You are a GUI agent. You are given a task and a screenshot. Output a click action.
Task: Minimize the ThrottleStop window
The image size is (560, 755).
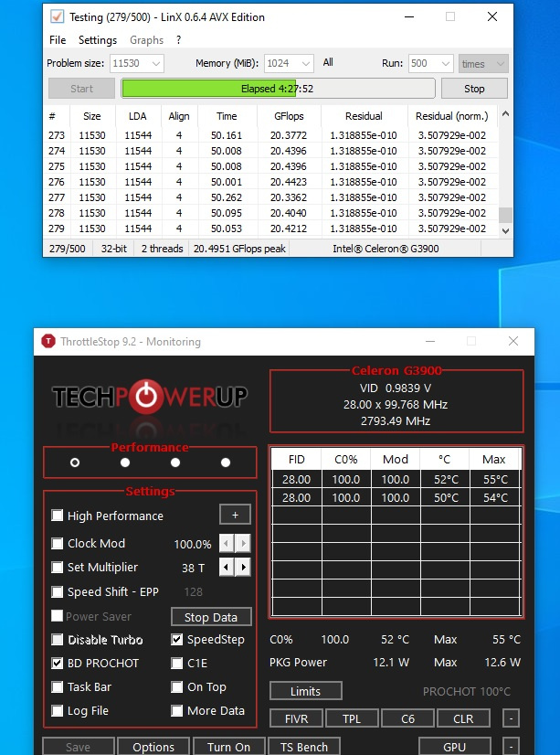click(430, 341)
